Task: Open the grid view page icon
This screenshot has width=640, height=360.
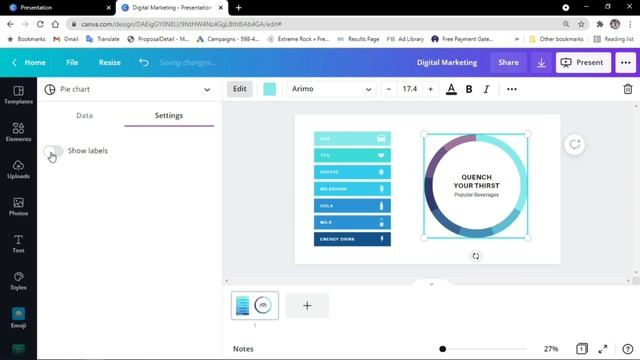Action: [582, 349]
